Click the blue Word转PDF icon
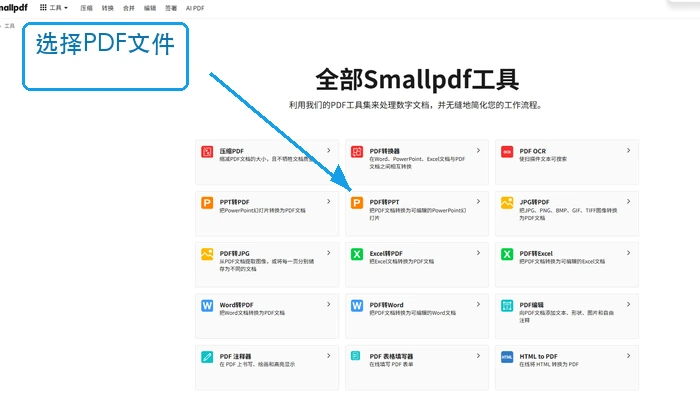Viewport: 700px width, 395px height. 207,306
